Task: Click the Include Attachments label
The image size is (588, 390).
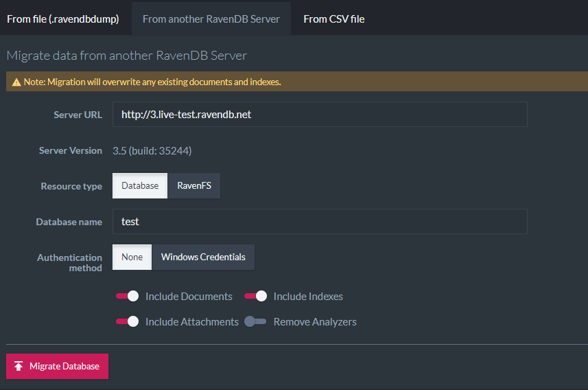Action: (x=192, y=322)
